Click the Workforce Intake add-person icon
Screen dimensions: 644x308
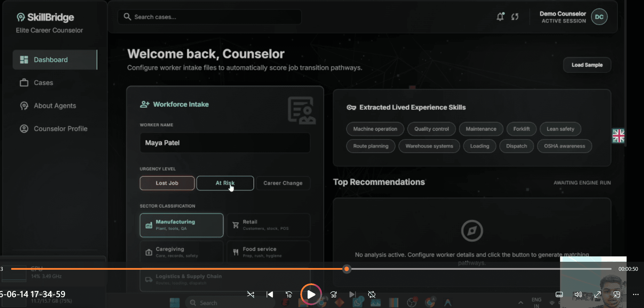pyautogui.click(x=145, y=104)
